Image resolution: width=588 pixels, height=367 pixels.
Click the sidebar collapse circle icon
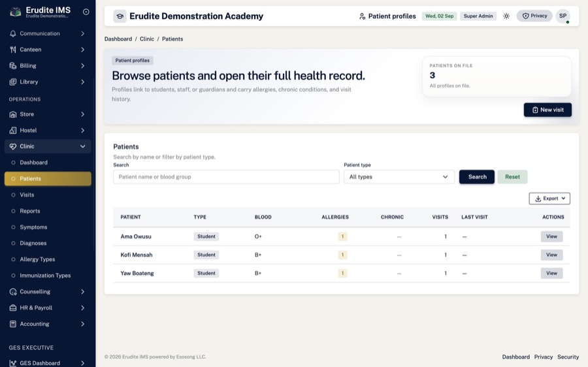tap(86, 12)
